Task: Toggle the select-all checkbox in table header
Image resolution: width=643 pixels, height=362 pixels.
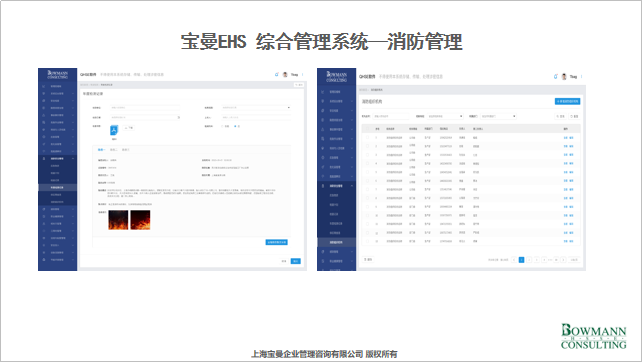Action: click(367, 128)
